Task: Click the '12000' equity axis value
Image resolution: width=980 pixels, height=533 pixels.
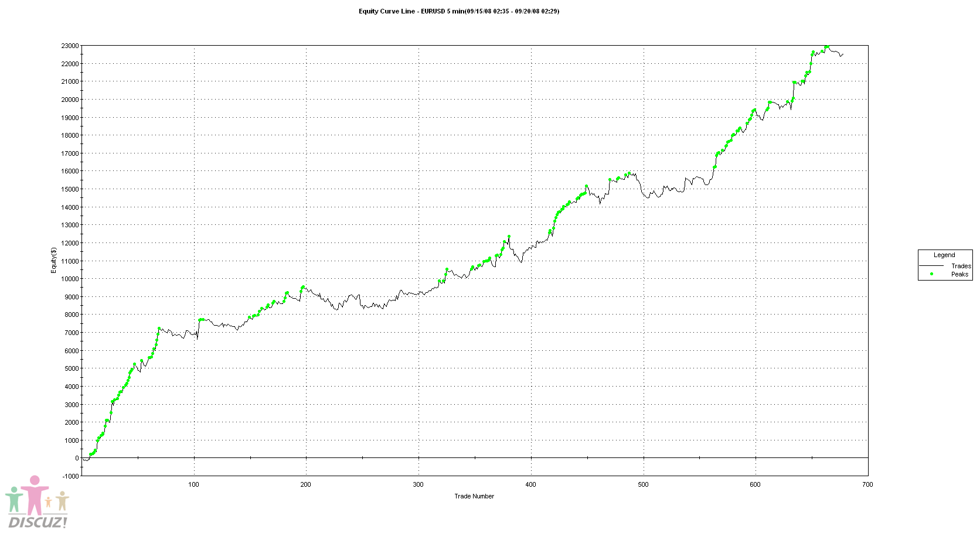Action: [70, 243]
